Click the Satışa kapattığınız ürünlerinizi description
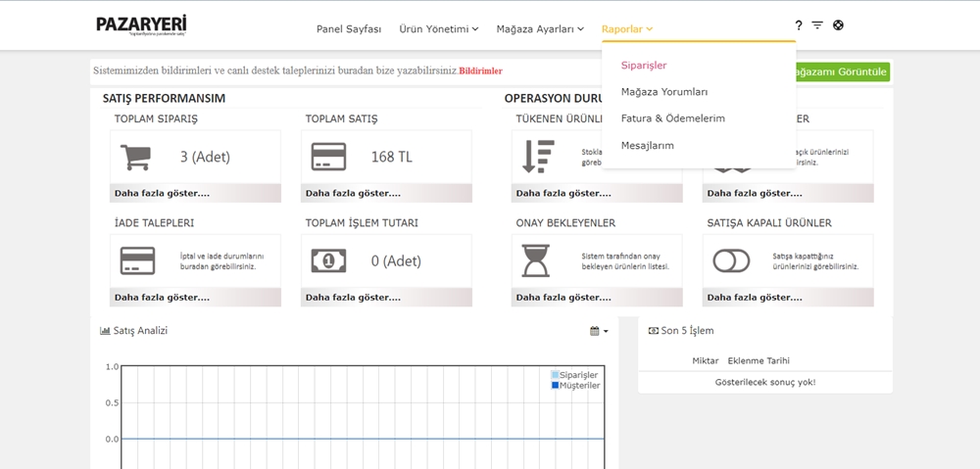 click(x=815, y=261)
